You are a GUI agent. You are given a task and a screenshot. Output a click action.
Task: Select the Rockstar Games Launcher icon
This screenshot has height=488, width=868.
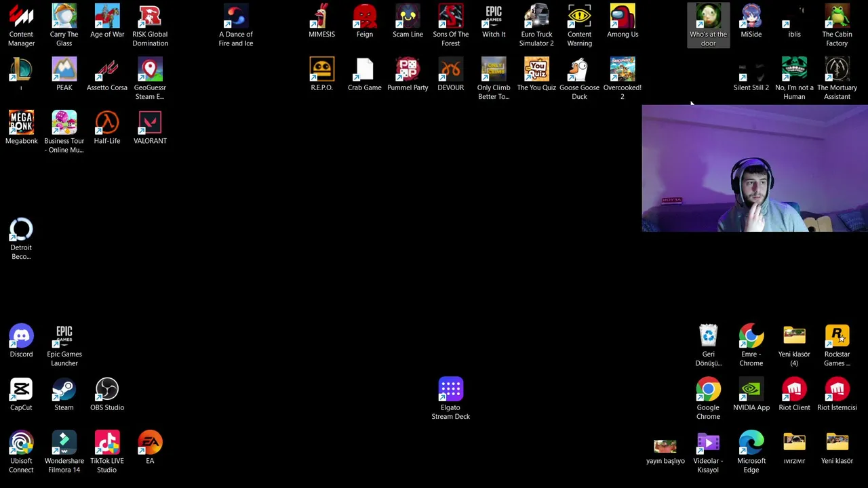pyautogui.click(x=837, y=345)
